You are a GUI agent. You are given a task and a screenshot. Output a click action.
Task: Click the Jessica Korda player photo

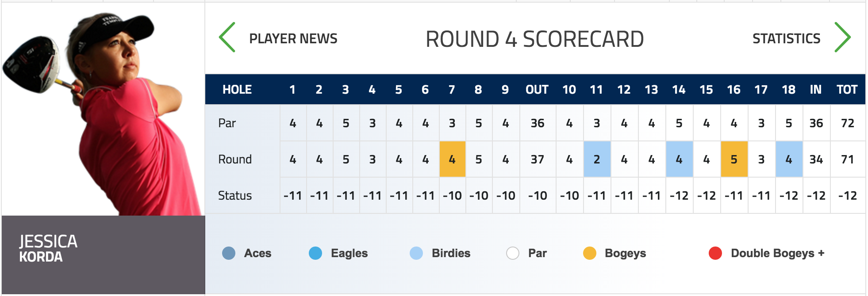pyautogui.click(x=104, y=110)
